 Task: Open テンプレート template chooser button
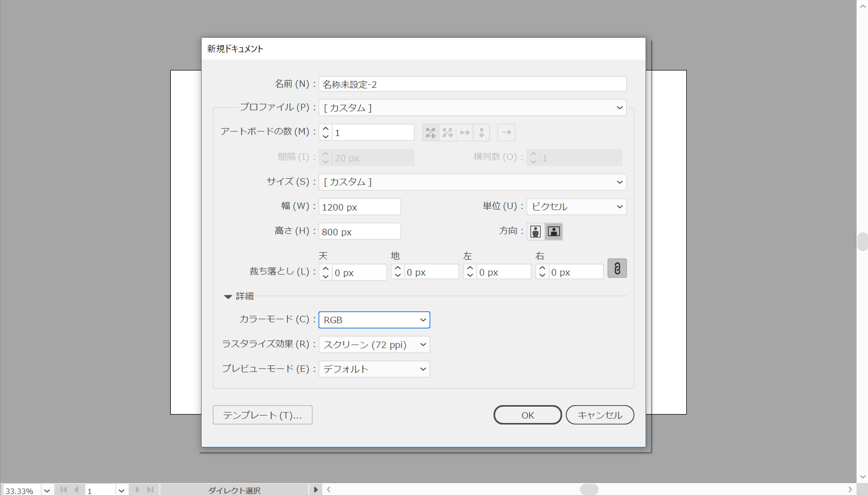tap(262, 415)
